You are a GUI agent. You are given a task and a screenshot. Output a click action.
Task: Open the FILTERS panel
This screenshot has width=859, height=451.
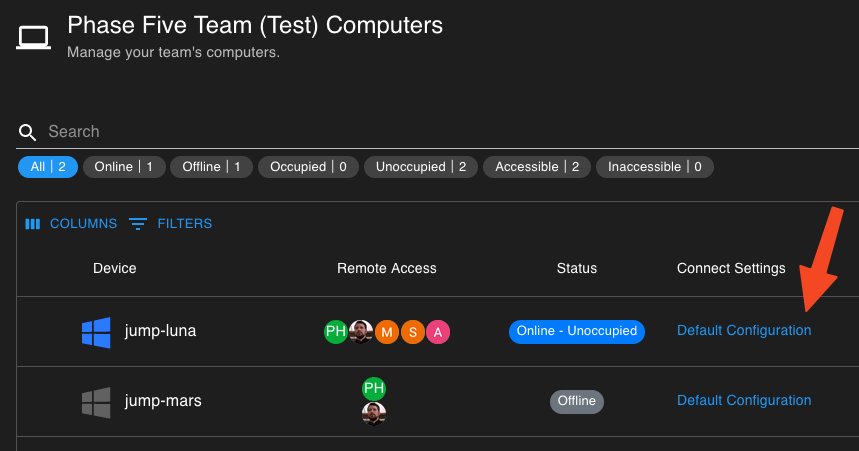(x=170, y=224)
